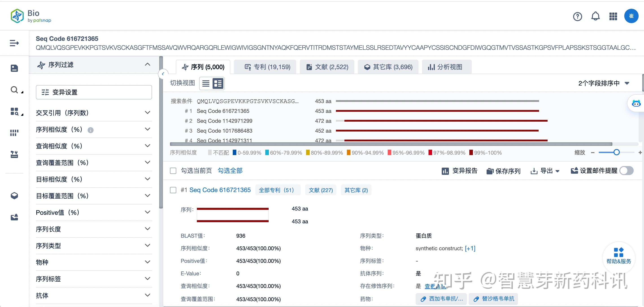This screenshot has height=307, width=644.
Task: Check the #1 Seq Code 616721365 checkbox
Action: tap(173, 190)
